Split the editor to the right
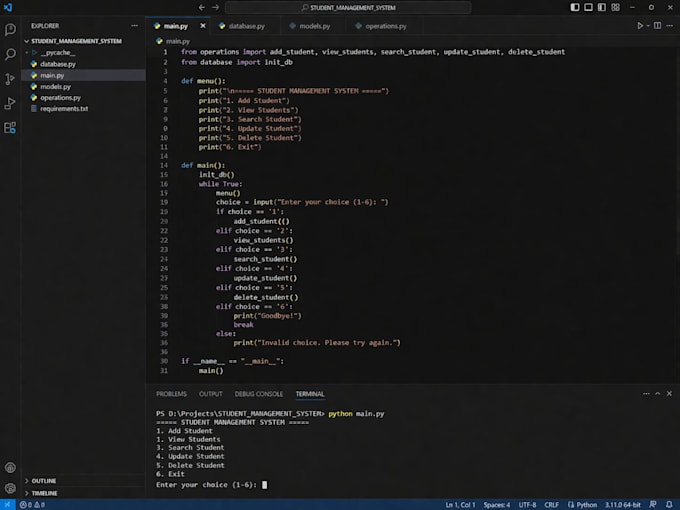Viewport: 680px width, 510px height. (x=657, y=26)
